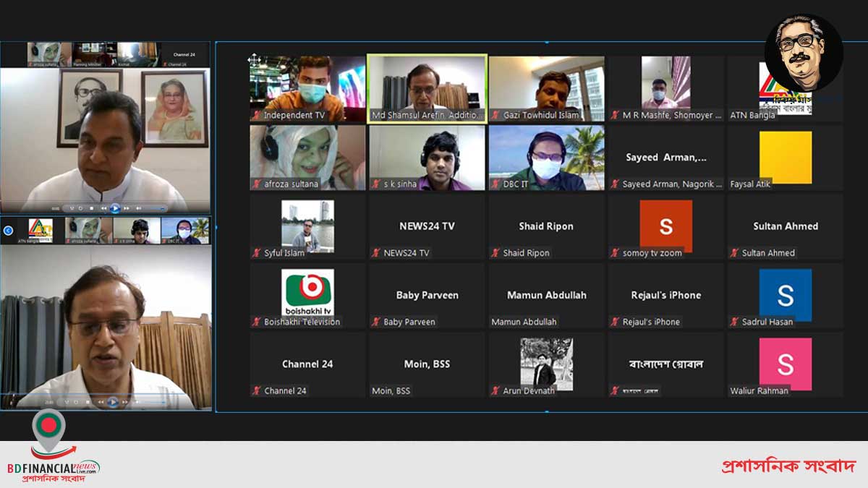Screen dimensions: 868x488
Task: Click the muted mic icon beside Syful Islam
Action: point(256,253)
